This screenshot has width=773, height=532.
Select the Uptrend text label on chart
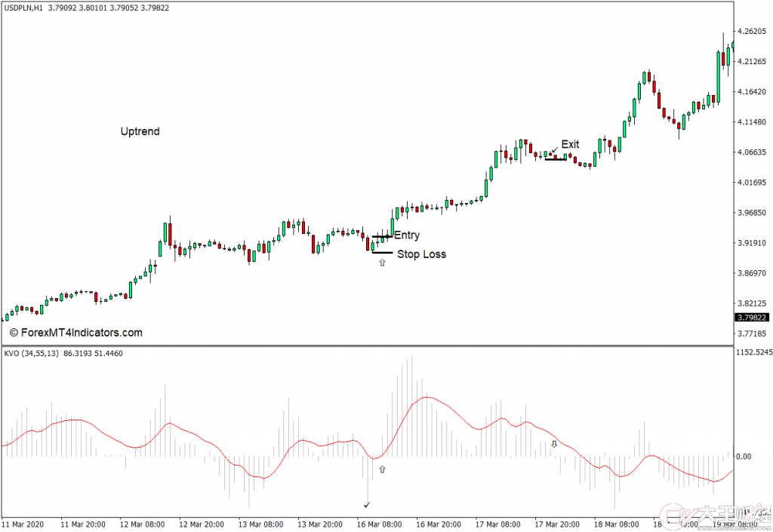click(x=140, y=131)
